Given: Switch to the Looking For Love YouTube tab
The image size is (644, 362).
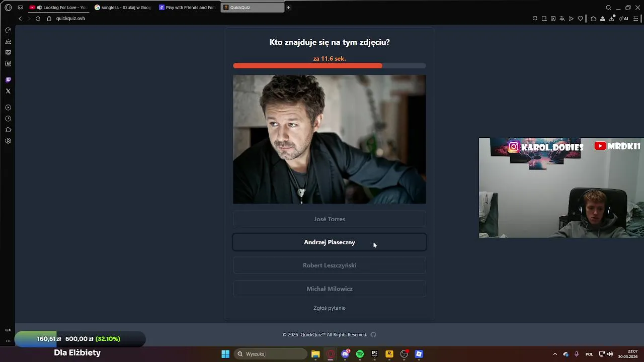Looking at the screenshot, I should click(58, 8).
